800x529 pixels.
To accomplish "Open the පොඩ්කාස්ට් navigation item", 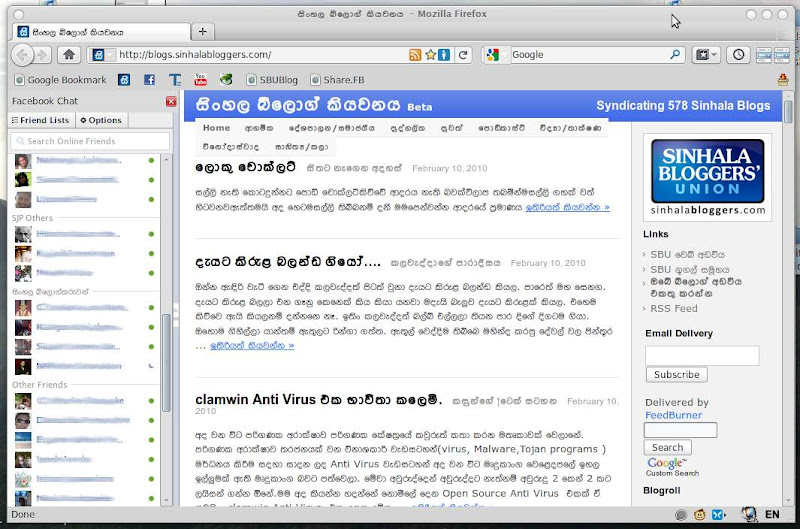I will click(501, 128).
